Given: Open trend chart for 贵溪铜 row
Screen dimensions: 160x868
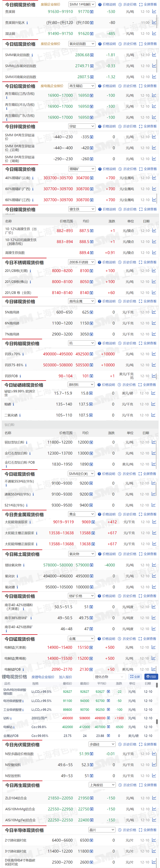Looking at the screenshot, I should [x=154, y=11].
